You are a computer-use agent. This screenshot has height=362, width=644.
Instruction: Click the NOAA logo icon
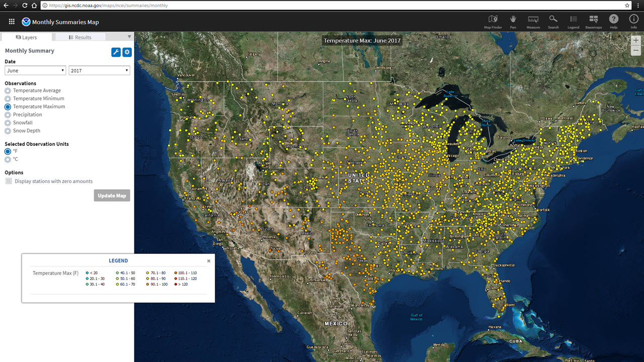pos(26,22)
